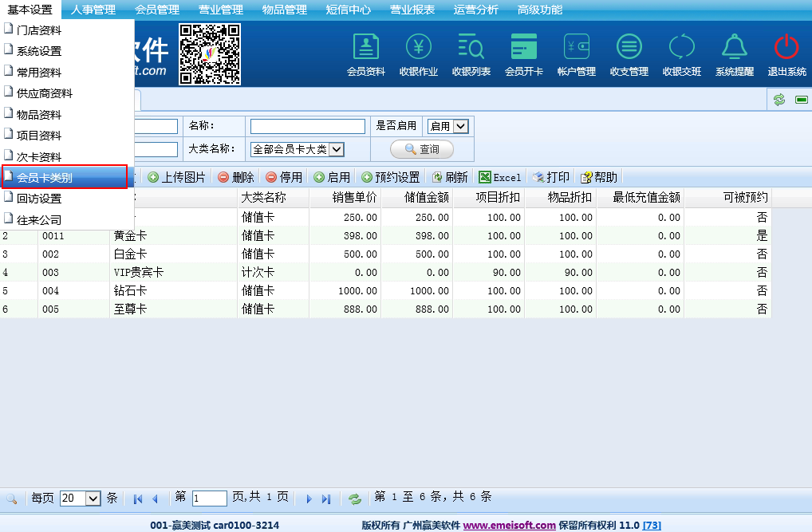Image resolution: width=812 pixels, height=532 pixels.
Task: Open the 会员资料 member info icon
Action: coord(365,54)
